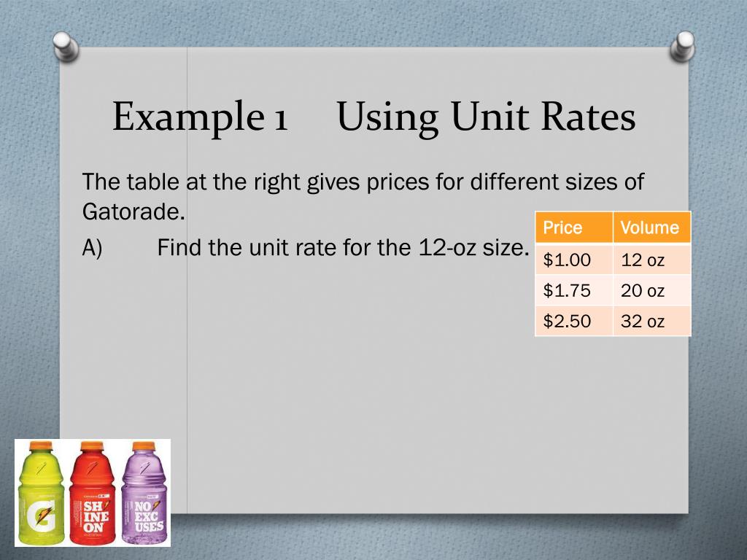Click the "Example 1" title text
The width and height of the screenshot is (747, 560).
coord(200,117)
